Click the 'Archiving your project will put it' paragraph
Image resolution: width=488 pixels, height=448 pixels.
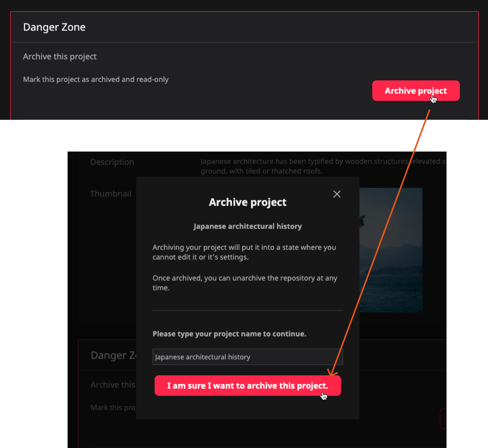[244, 252]
